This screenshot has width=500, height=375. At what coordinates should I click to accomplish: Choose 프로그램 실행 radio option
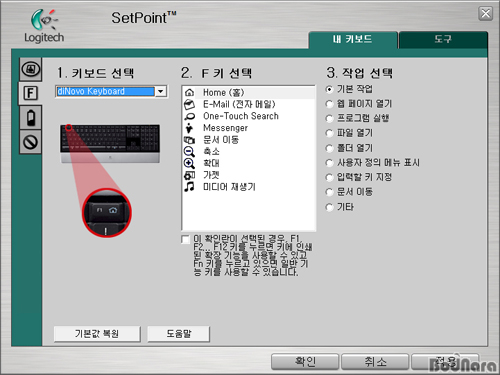pos(329,119)
